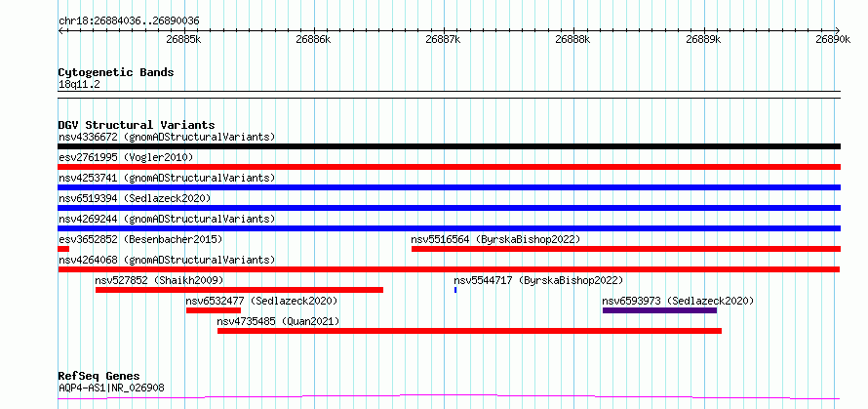Click the purple nsv6593973 Sedlazeck2020 bar

660,310
